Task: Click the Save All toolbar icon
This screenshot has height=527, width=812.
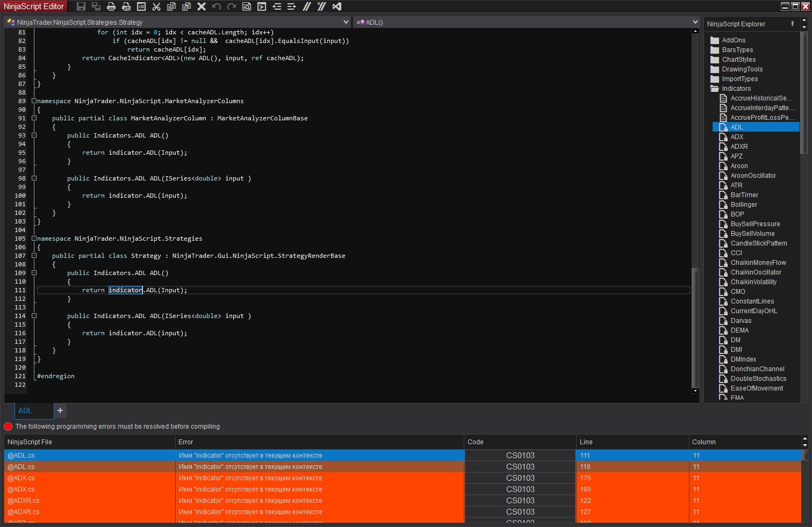Action: 96,6
